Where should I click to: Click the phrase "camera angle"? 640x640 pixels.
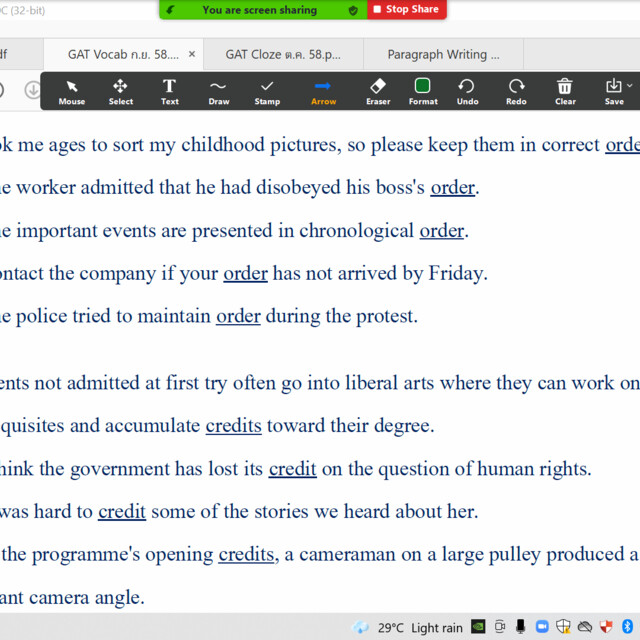(85, 598)
